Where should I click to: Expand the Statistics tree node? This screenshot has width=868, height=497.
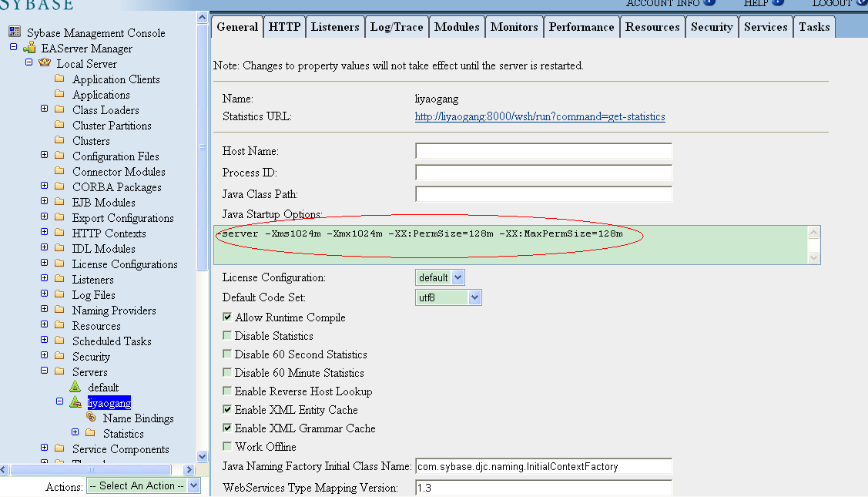click(75, 432)
